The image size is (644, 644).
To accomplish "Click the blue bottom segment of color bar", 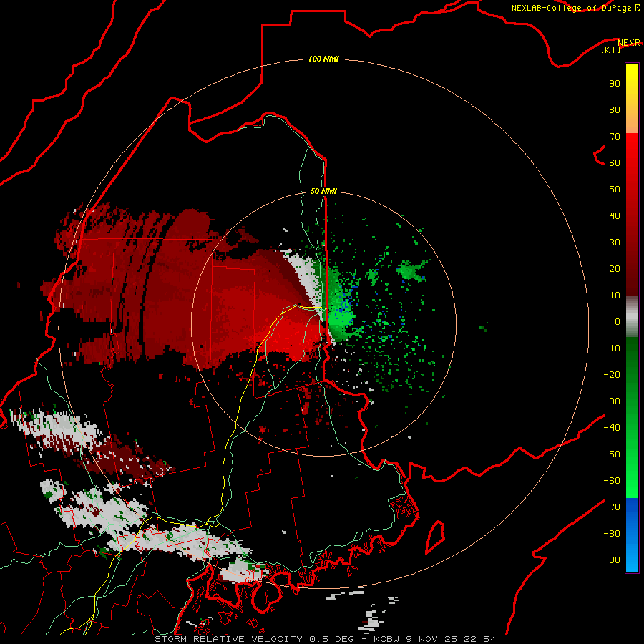I will pyautogui.click(x=632, y=535).
